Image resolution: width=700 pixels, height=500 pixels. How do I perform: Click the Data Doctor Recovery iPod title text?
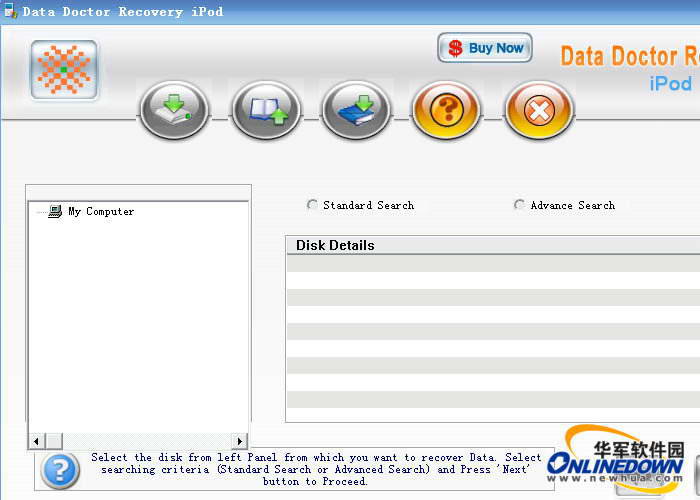pos(123,12)
